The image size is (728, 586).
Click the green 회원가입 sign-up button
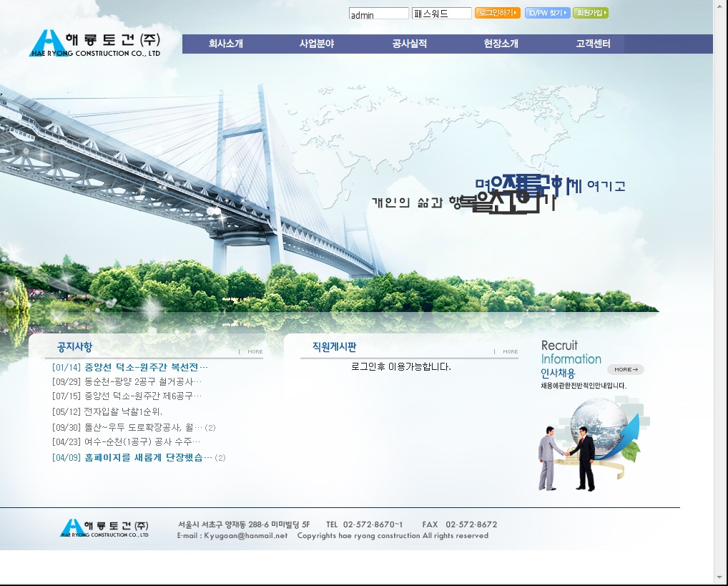[x=590, y=13]
